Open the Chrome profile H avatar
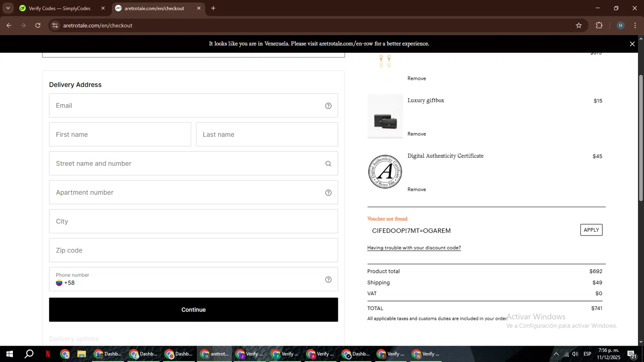The width and height of the screenshot is (644, 362). [x=620, y=25]
